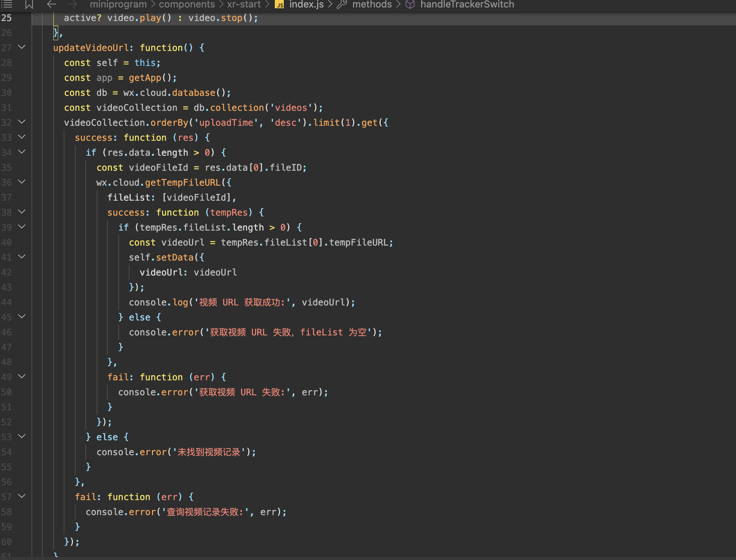Click the JS file icon in breadcrumb

280,4
